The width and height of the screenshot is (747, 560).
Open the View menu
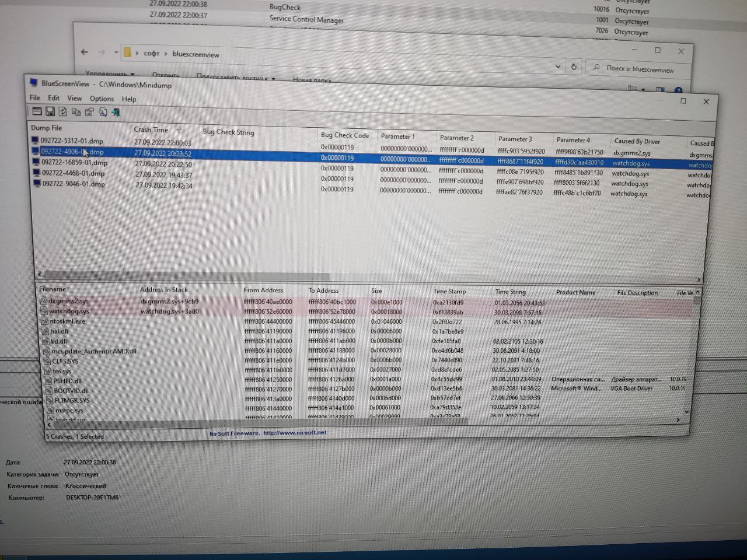(x=75, y=99)
